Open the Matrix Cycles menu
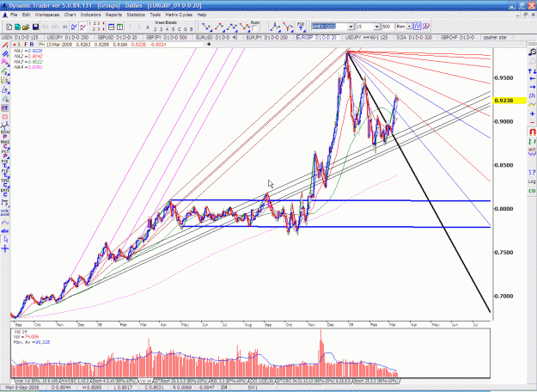The height and width of the screenshot is (392, 537). (x=179, y=15)
